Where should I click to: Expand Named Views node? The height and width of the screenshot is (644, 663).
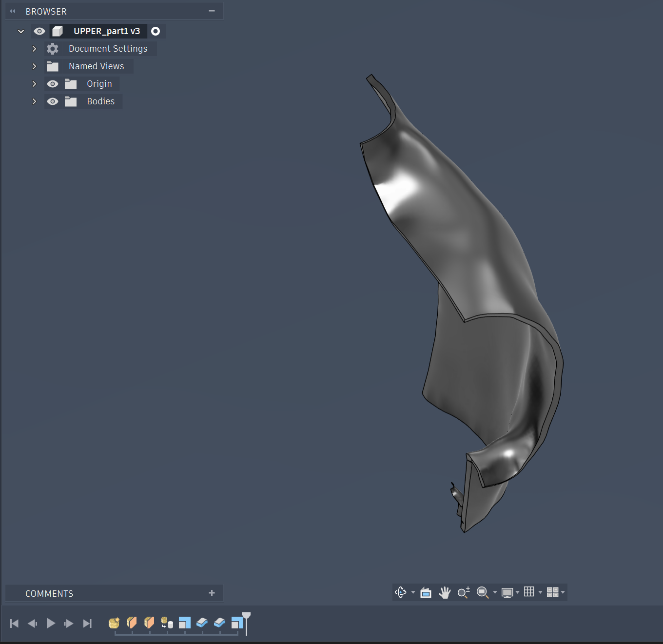coord(34,66)
